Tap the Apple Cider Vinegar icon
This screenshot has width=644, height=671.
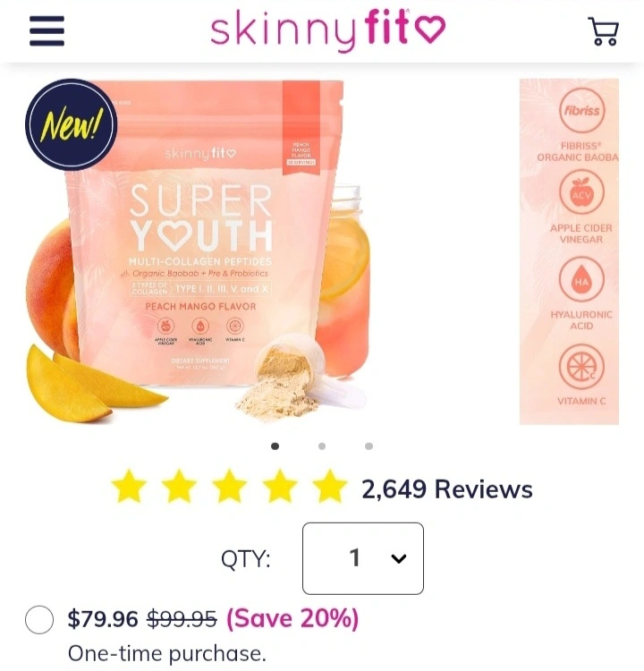(581, 192)
